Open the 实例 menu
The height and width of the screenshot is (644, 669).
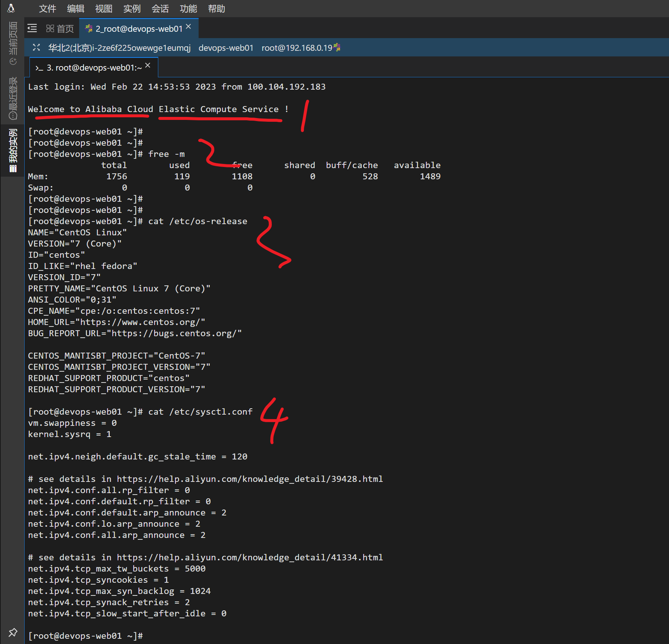pyautogui.click(x=132, y=9)
